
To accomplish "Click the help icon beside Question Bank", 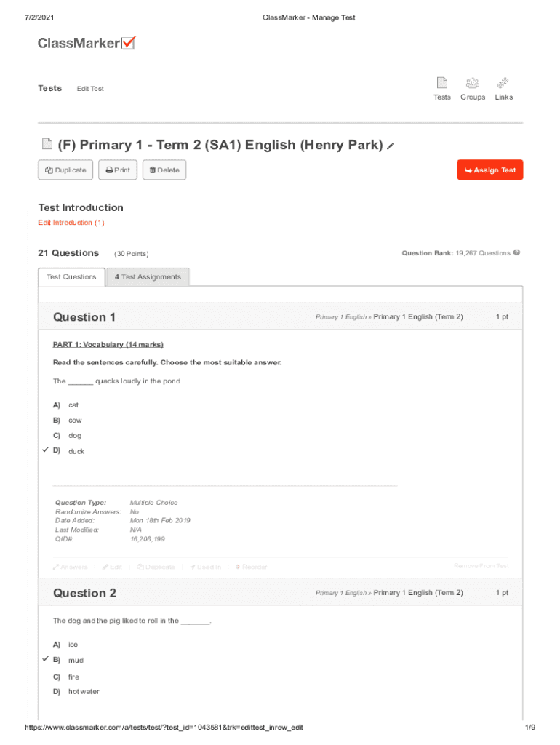I will (x=516, y=253).
